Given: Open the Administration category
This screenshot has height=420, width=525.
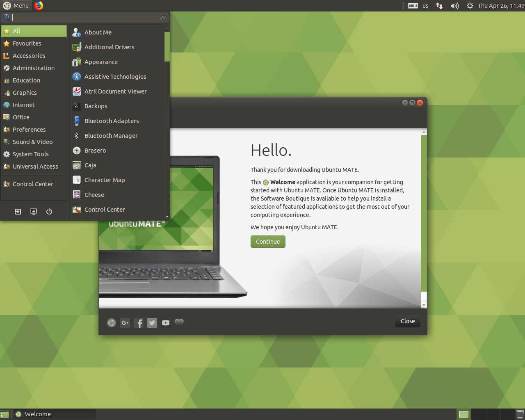Looking at the screenshot, I should 34,68.
